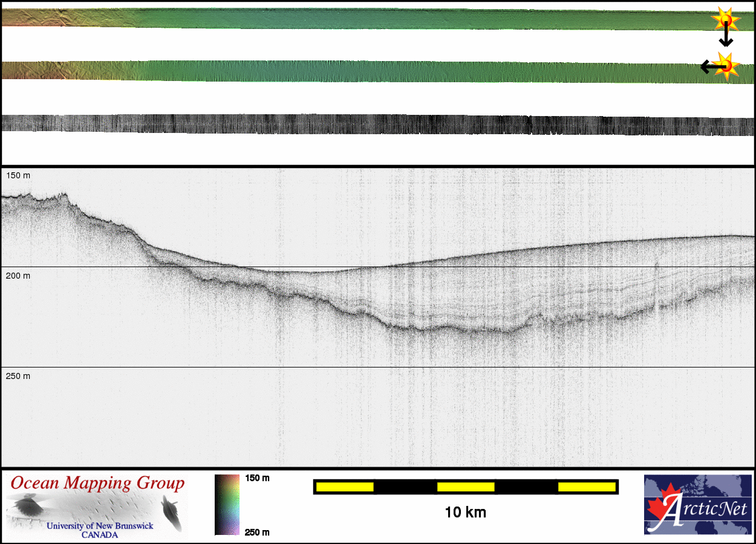Click the middle yellow scale bar segment
The image size is (756, 544).
point(466,487)
